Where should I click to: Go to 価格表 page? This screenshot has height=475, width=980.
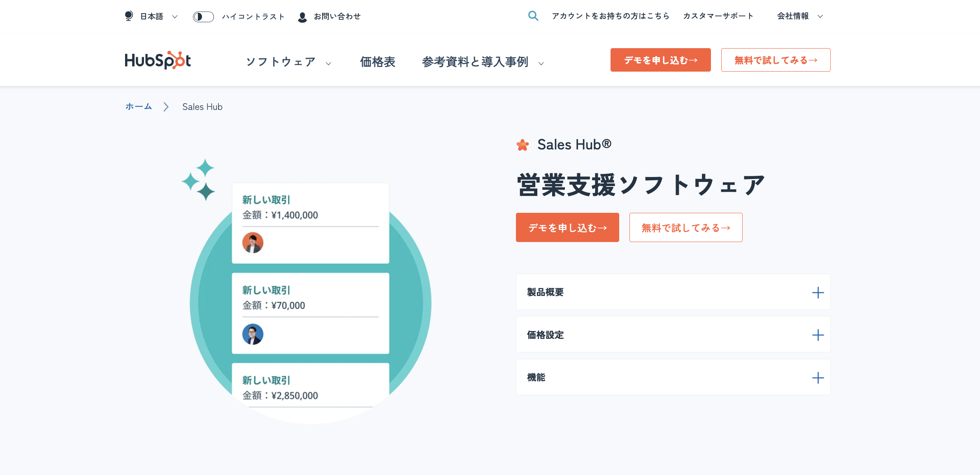378,62
